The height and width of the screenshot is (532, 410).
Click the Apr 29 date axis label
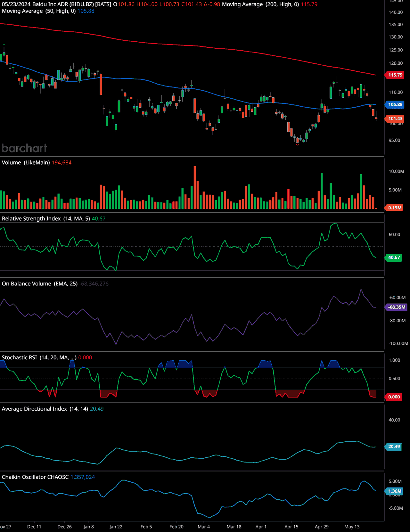[322, 527]
